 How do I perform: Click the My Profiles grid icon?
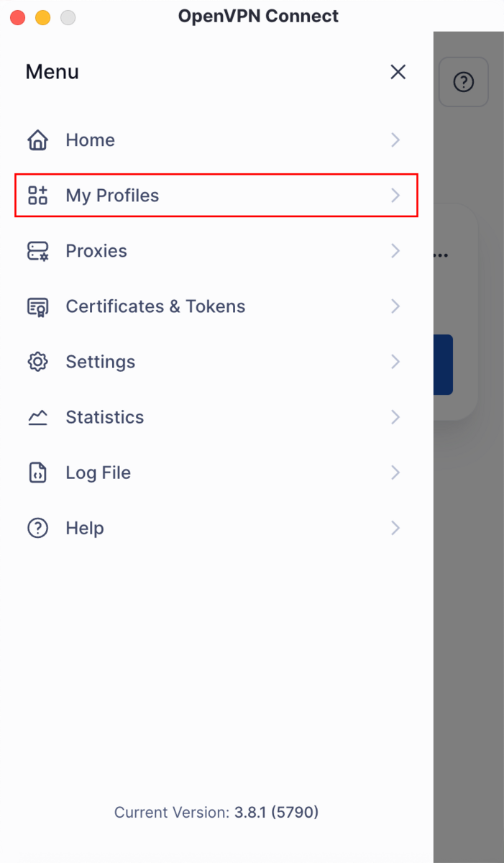37,196
